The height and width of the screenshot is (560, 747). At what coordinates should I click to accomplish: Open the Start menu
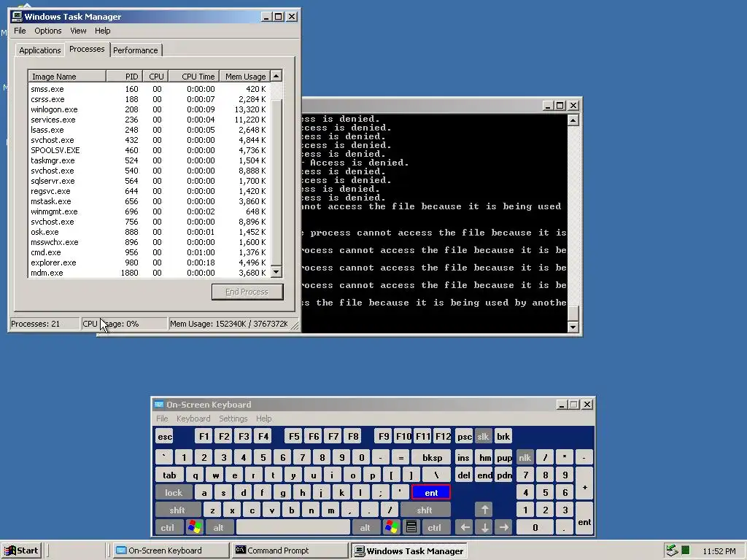click(21, 551)
